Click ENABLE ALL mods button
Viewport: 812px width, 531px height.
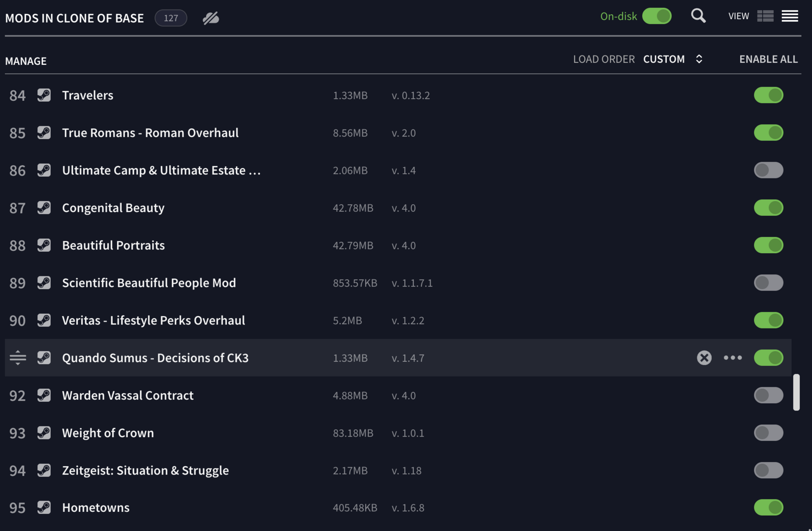769,59
